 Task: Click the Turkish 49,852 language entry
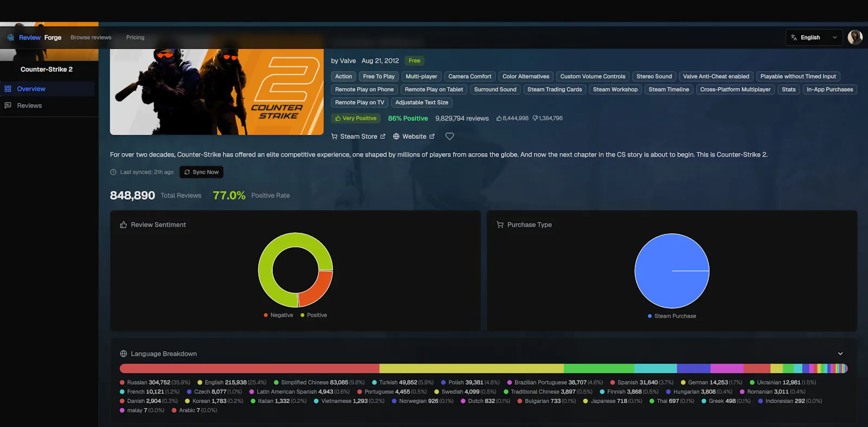pyautogui.click(x=403, y=383)
